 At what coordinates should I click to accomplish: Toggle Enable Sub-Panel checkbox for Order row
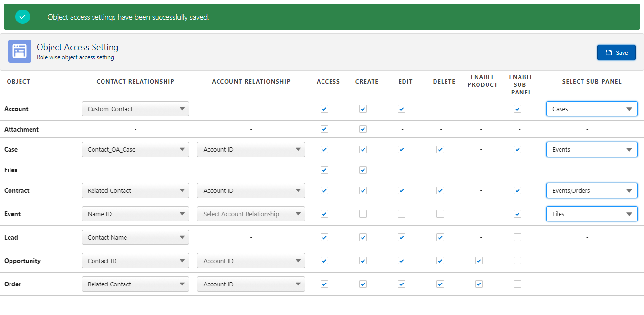tap(518, 284)
